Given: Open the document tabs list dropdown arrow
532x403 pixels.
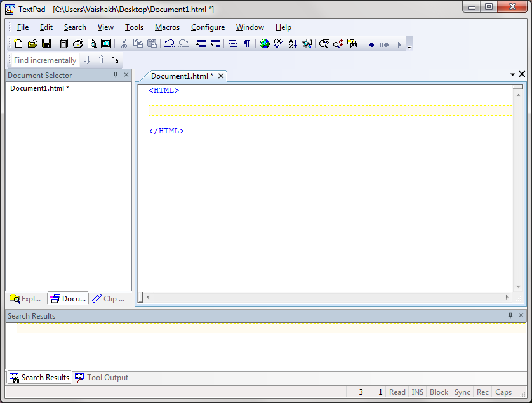Looking at the screenshot, I should [512, 75].
